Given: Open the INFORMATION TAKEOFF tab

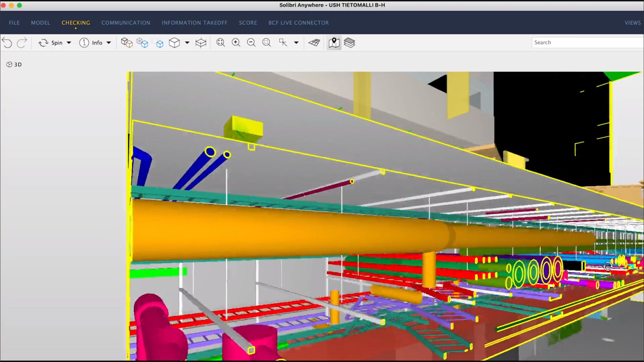Looking at the screenshot, I should click(x=195, y=23).
